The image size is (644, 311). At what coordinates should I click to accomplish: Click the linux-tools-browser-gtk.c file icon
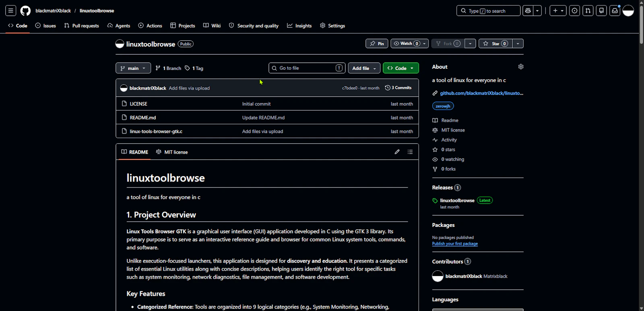(x=124, y=131)
